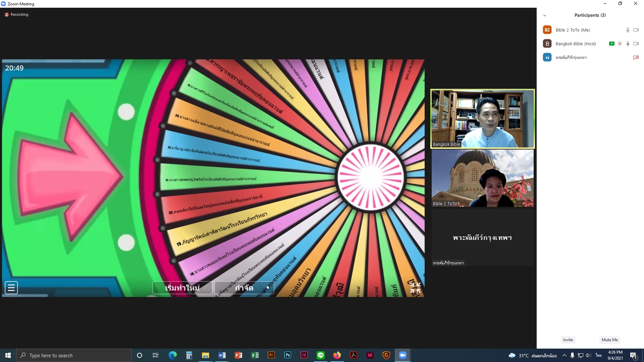Viewport: 644px width, 362px height.
Task: Select the B avatar of Bangkok Bible
Action: (547, 44)
